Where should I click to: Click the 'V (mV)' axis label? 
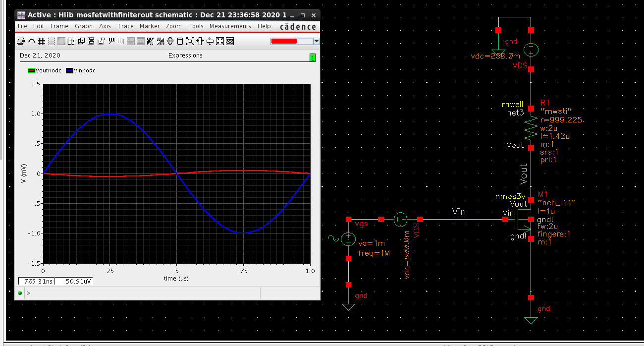pyautogui.click(x=23, y=173)
